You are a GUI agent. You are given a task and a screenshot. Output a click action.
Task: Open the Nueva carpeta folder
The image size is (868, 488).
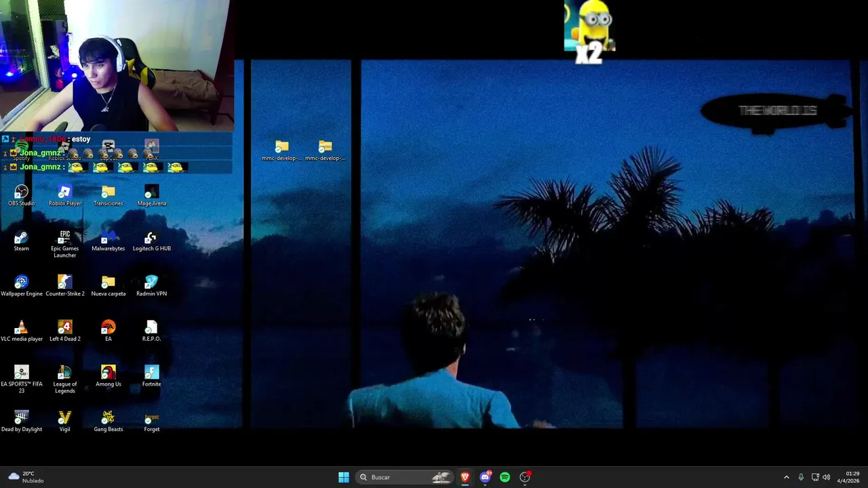(x=108, y=286)
